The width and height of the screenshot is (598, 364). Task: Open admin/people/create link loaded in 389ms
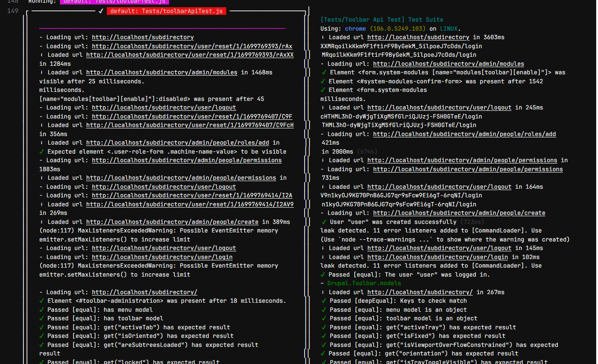[172, 222]
